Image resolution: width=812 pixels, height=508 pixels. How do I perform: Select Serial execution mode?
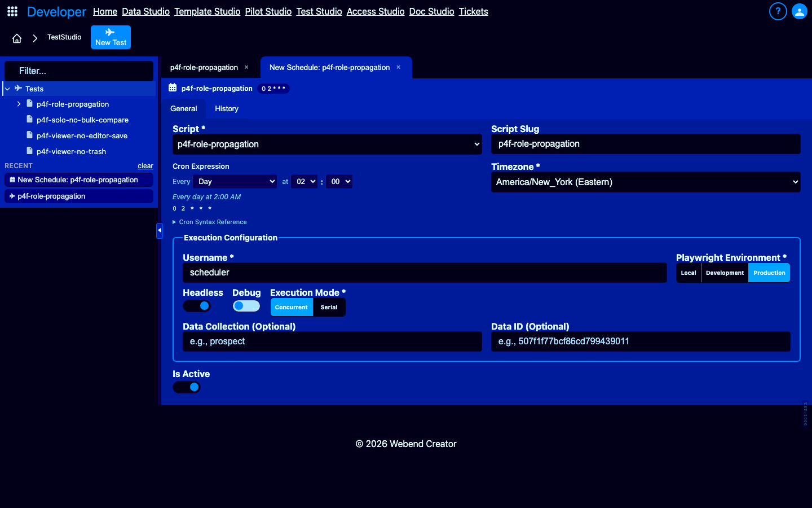(329, 307)
